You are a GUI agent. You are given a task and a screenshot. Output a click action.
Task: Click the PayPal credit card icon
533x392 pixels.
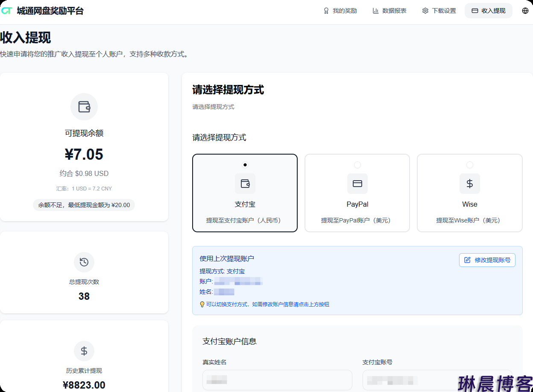[357, 184]
